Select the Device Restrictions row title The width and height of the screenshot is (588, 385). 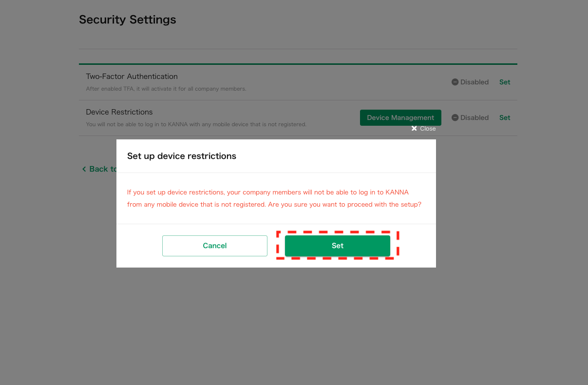119,112
